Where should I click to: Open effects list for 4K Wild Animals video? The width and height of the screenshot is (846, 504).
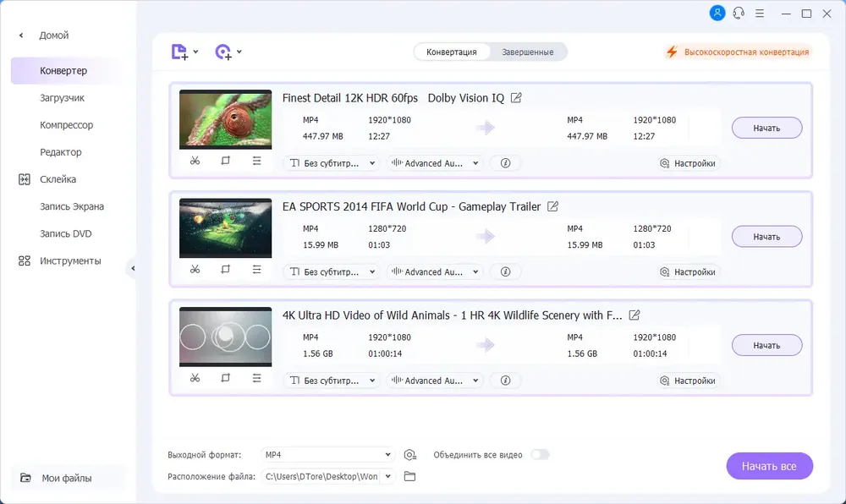[x=256, y=378]
